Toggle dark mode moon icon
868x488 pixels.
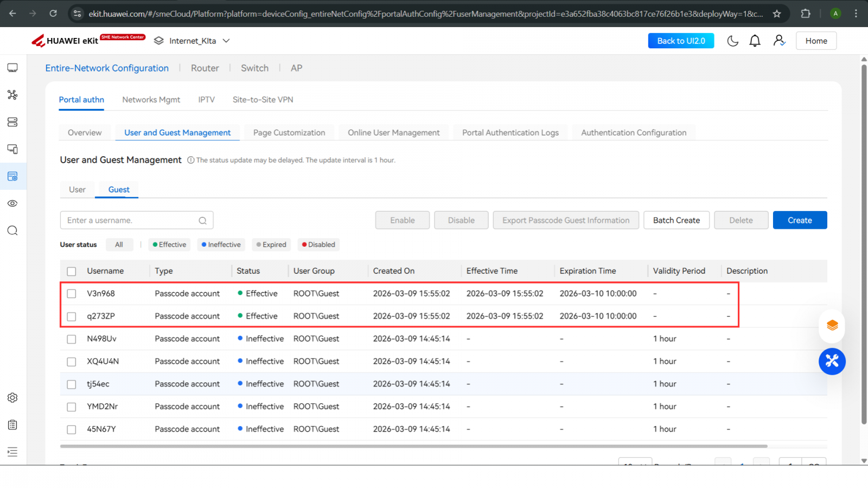(x=732, y=41)
